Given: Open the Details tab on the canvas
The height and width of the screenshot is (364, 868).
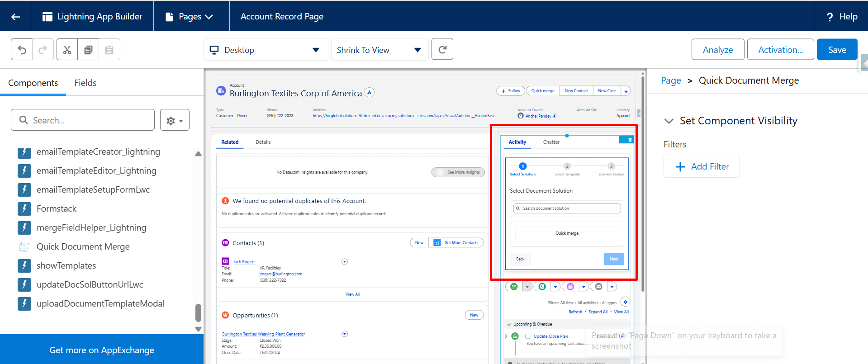Looking at the screenshot, I should click(x=263, y=142).
